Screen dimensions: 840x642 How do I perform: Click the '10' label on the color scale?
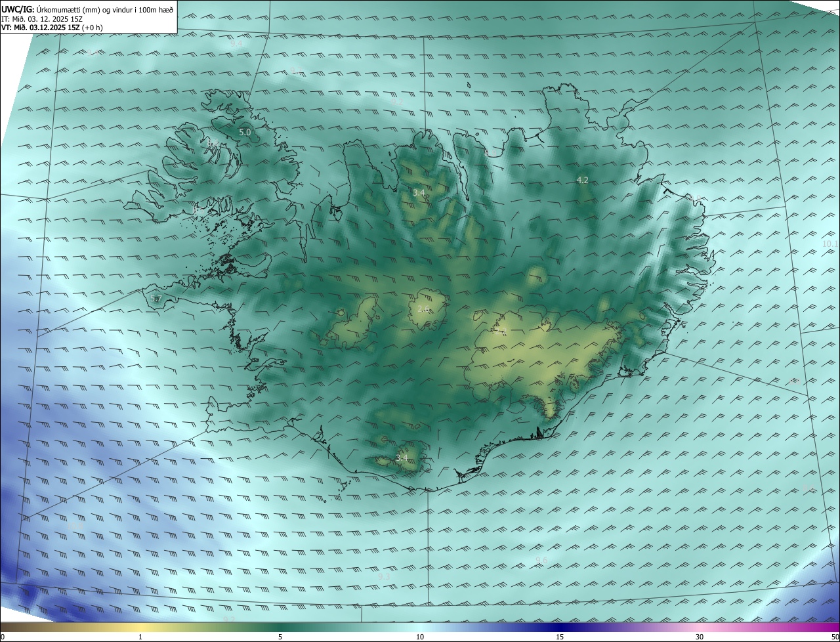[x=420, y=637]
